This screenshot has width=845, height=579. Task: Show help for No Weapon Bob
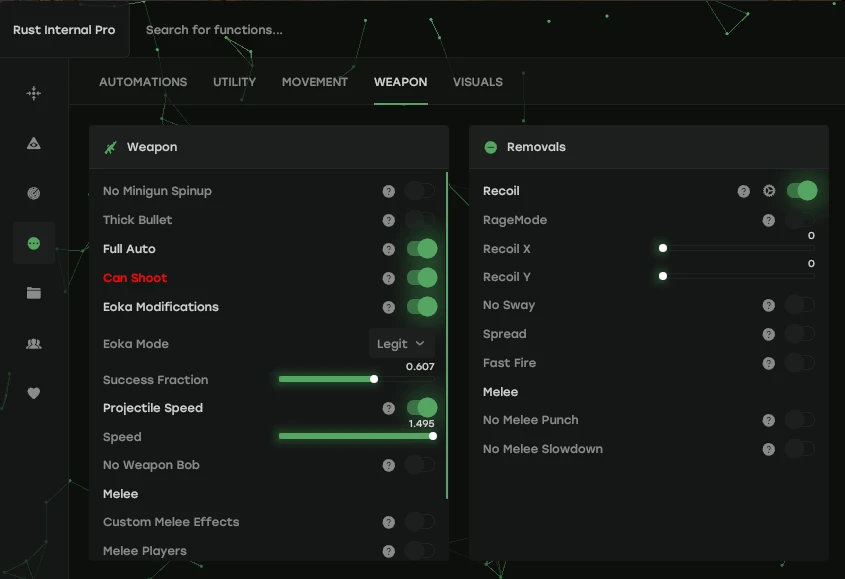click(389, 465)
